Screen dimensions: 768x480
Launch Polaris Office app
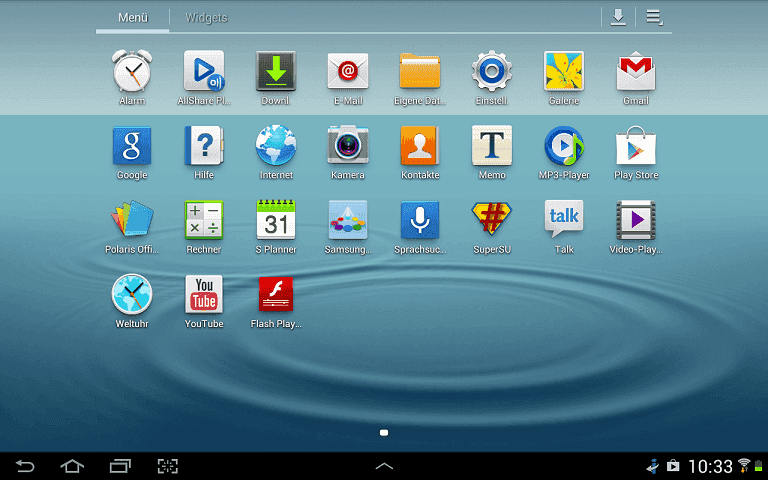[132, 219]
